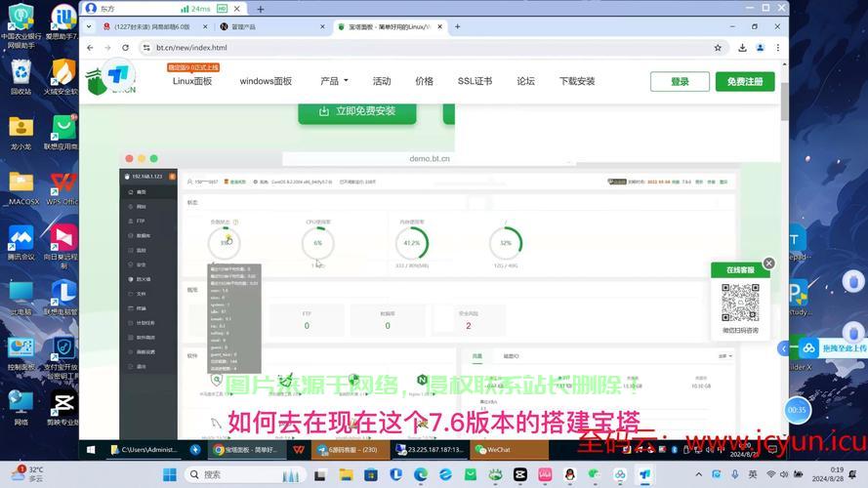Screen dimensions: 868x488
Task: Open WPS Office desktop shortcut
Action: click(x=62, y=188)
